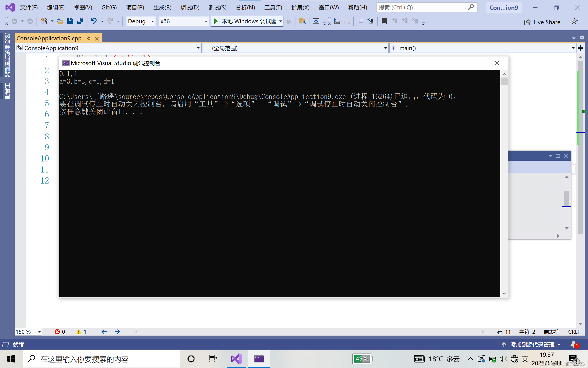This screenshot has height=368, width=588.
Task: Click the red error count indicator
Action: 60,332
